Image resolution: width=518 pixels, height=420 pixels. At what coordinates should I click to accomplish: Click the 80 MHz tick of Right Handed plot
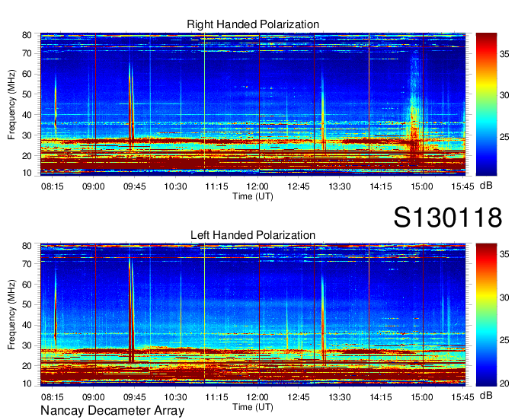[27, 35]
